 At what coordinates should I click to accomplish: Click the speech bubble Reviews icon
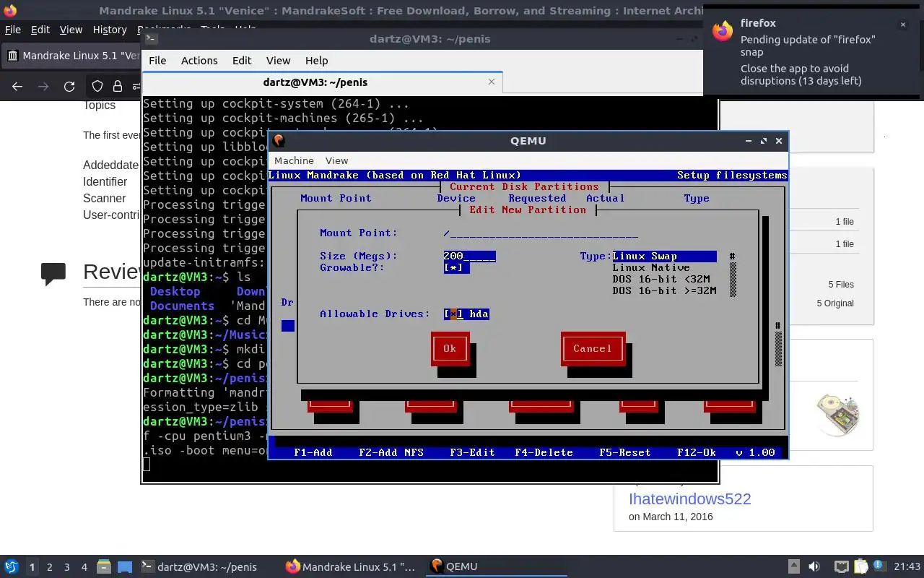click(53, 274)
